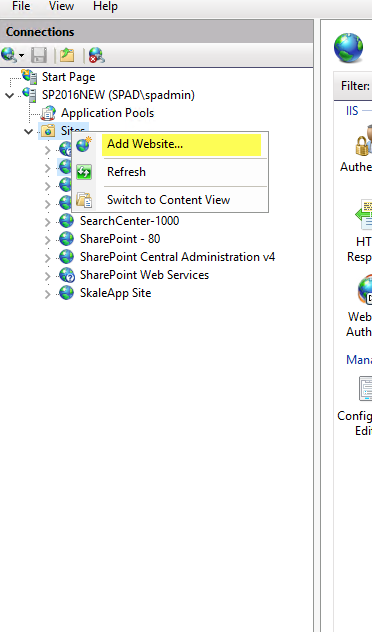Select the Start Page tree item
Viewport: 372px width, 632px height.
click(69, 77)
